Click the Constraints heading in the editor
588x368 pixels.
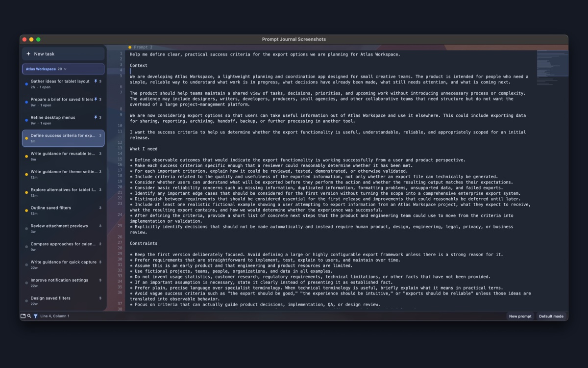[x=144, y=243]
